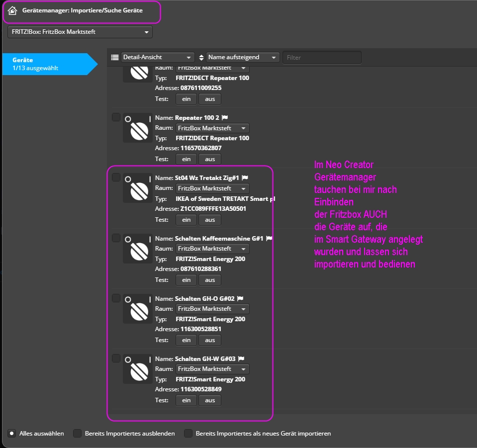This screenshot has height=448, width=477.
Task: Click 'aus' test button for Schalten GH-W G#03
Action: tap(210, 401)
